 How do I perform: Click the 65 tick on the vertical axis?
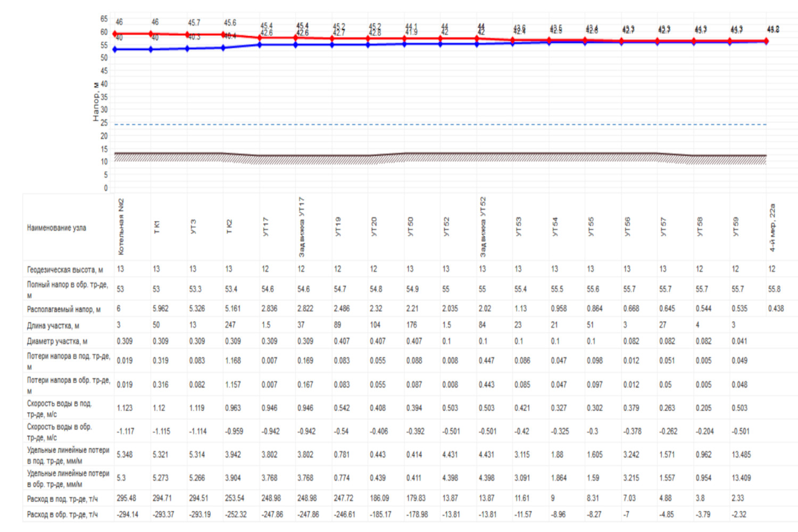point(104,19)
